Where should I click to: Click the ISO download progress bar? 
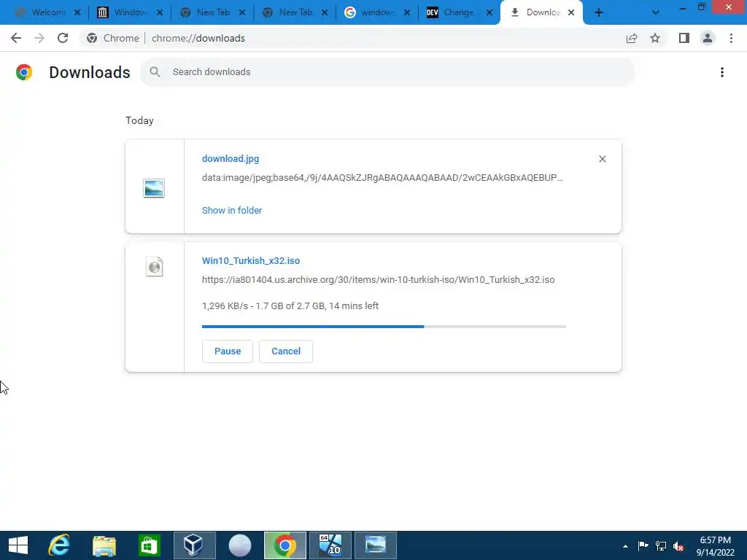pos(384,327)
